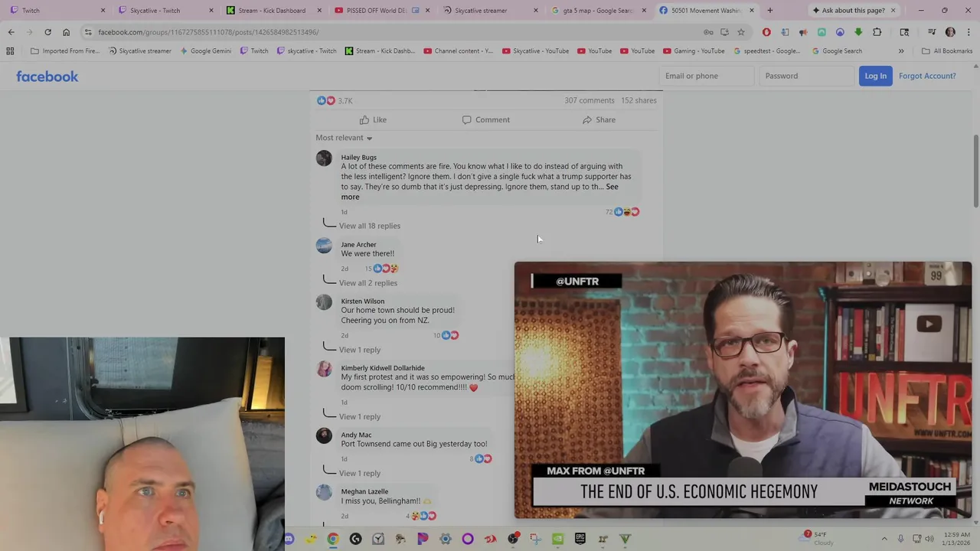Open the 'Google Gemini' bookmark
The height and width of the screenshot is (551, 980).
205,51
